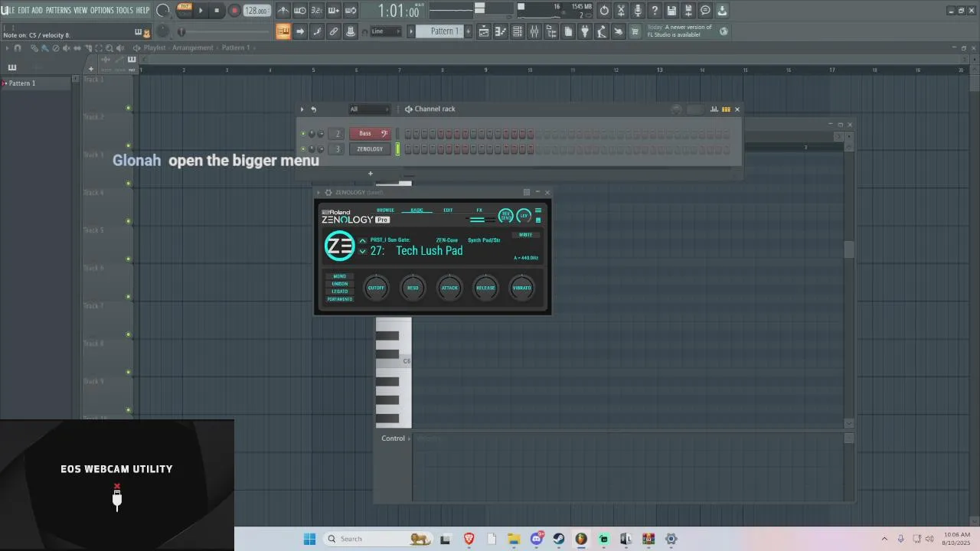Click the microphone recording icon in top toolbar
Viewport: 980px width, 551px height.
638,11
